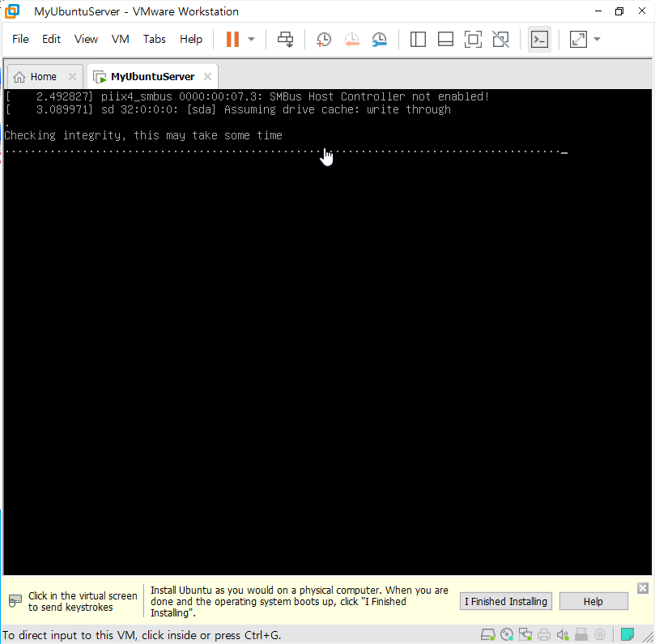The height and width of the screenshot is (644, 655).
Task: Click the network adapter status icon
Action: tap(525, 635)
